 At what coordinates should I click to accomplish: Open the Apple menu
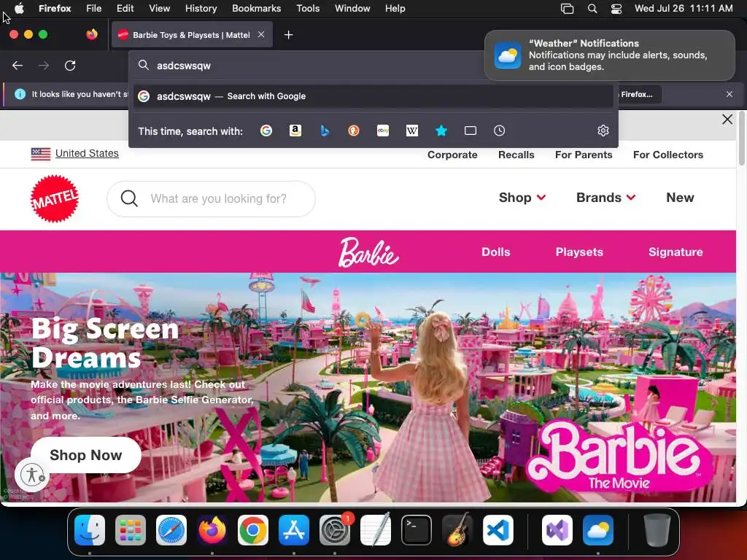[19, 9]
